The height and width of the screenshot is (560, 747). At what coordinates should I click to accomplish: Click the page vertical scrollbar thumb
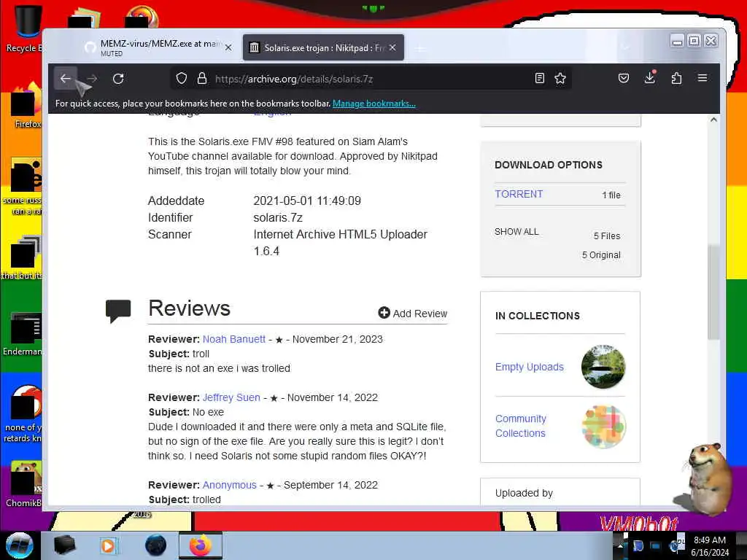point(713,292)
